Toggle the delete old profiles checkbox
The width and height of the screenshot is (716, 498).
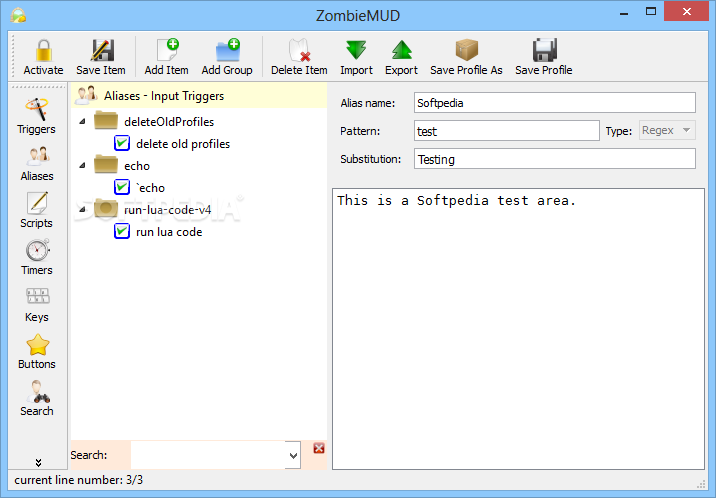pos(122,143)
